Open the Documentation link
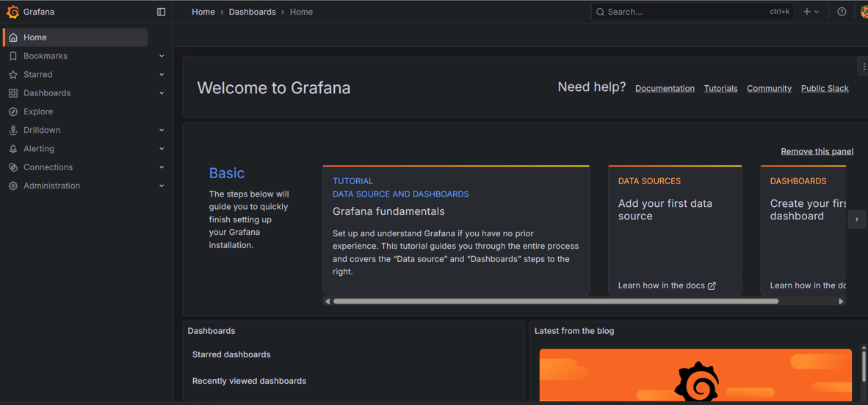The image size is (868, 405). click(665, 89)
